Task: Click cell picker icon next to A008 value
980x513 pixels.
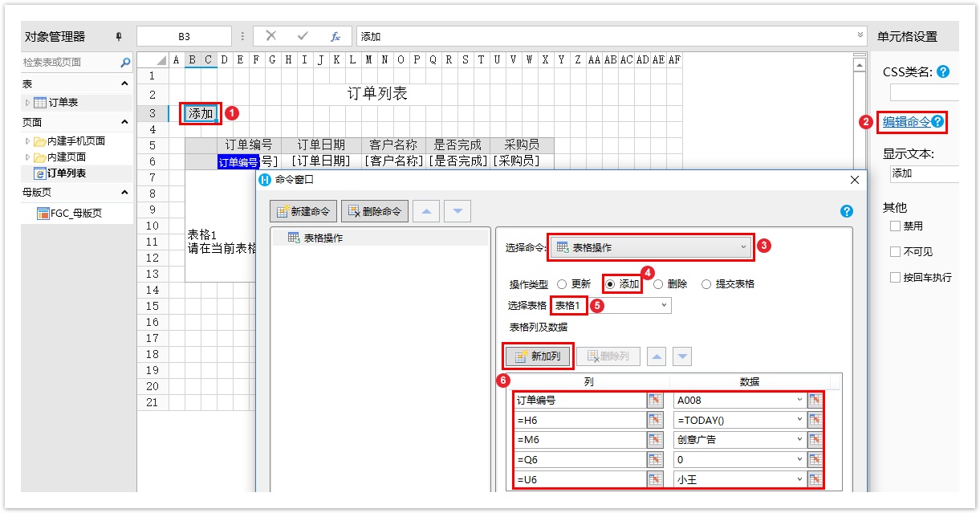Action: (815, 400)
